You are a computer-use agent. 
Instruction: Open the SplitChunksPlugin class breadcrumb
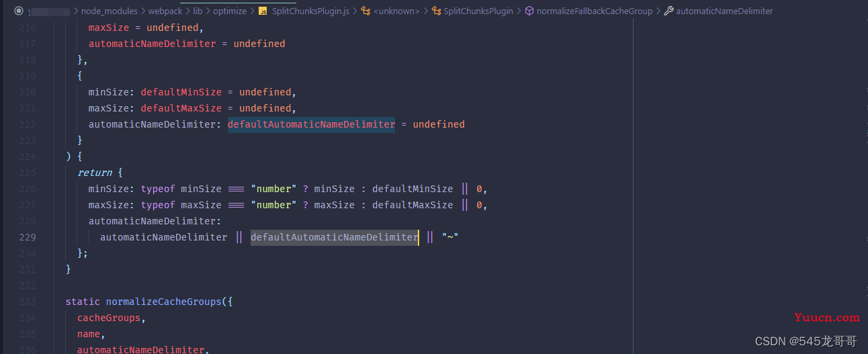point(478,11)
